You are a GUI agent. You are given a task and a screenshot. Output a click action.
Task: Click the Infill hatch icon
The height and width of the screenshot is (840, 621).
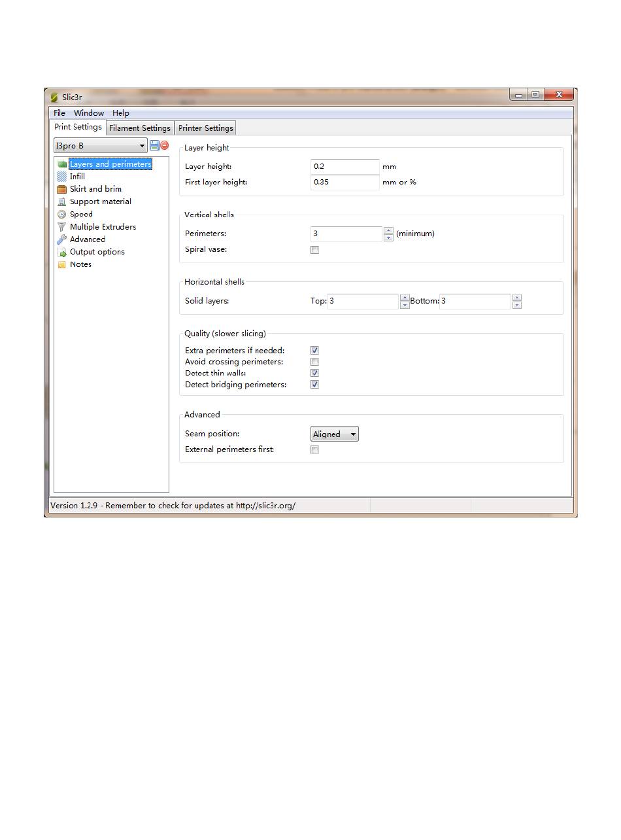62,177
